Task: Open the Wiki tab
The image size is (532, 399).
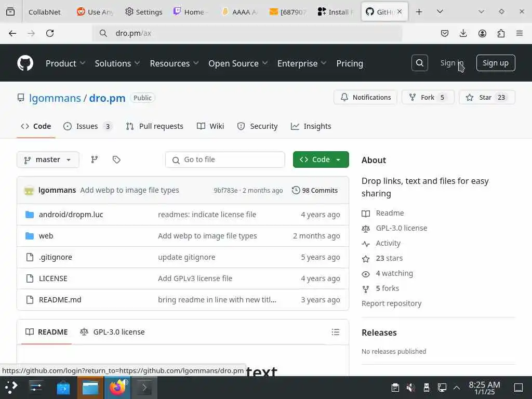Action: (x=210, y=126)
